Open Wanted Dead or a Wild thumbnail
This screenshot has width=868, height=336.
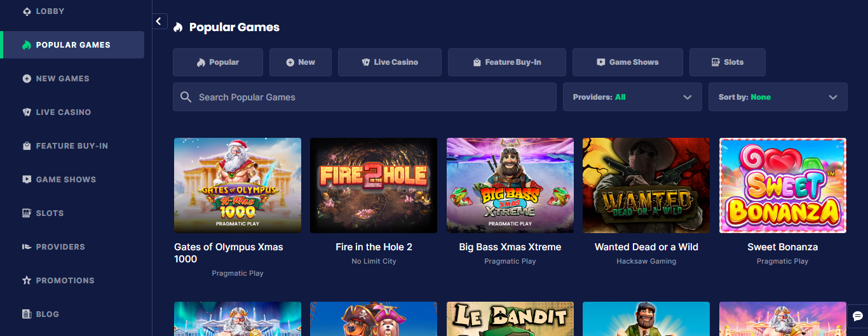[646, 185]
